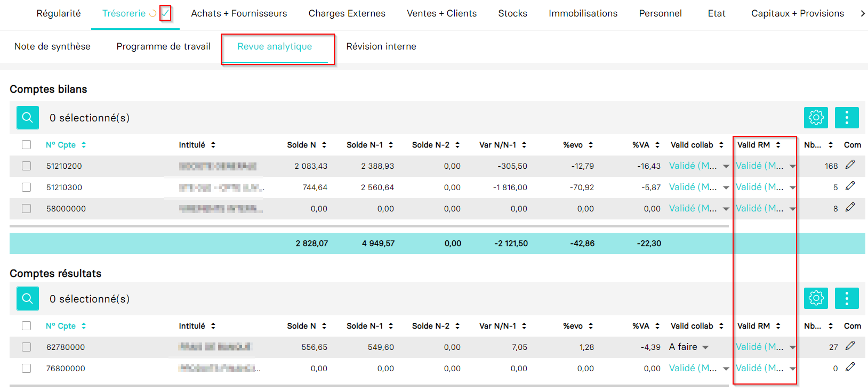Click the Solde N-1 value 2 560,64
The height and width of the screenshot is (392, 868).
[377, 187]
